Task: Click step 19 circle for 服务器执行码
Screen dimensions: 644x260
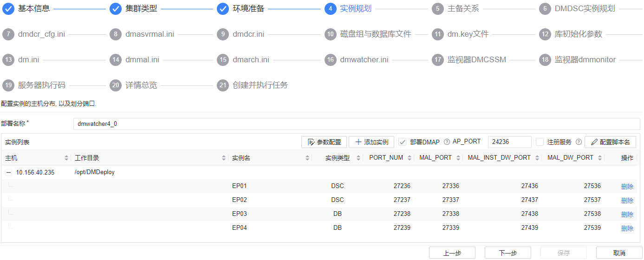Action: (8, 85)
